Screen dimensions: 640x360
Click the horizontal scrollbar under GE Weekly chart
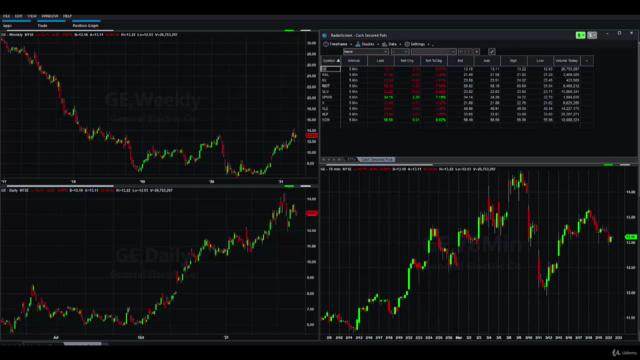[x=60, y=186]
